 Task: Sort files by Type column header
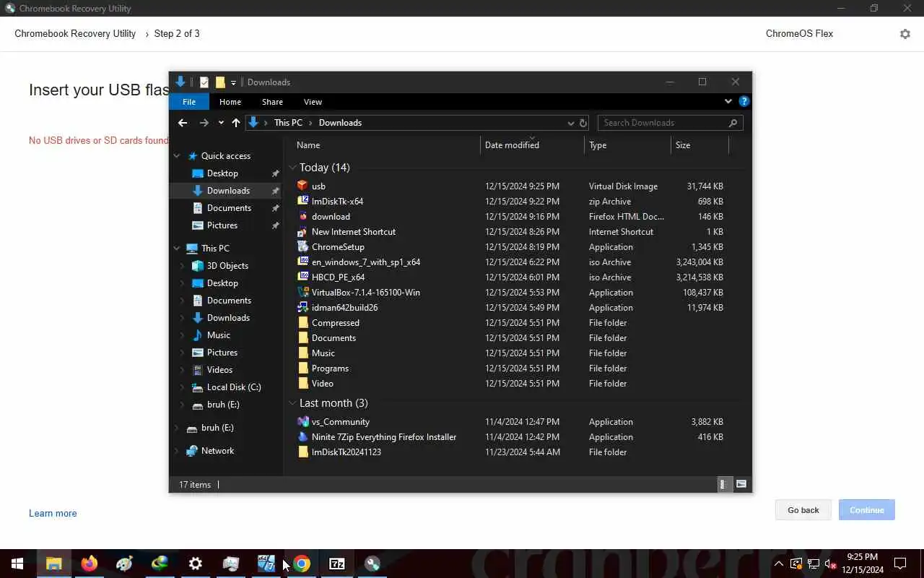pyautogui.click(x=627, y=145)
